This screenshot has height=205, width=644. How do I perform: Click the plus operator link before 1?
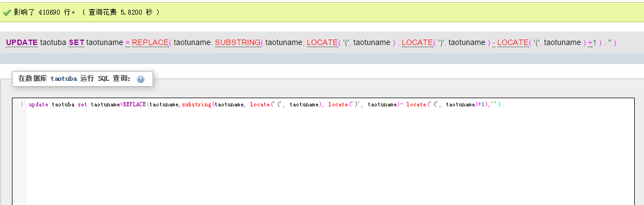click(x=590, y=42)
